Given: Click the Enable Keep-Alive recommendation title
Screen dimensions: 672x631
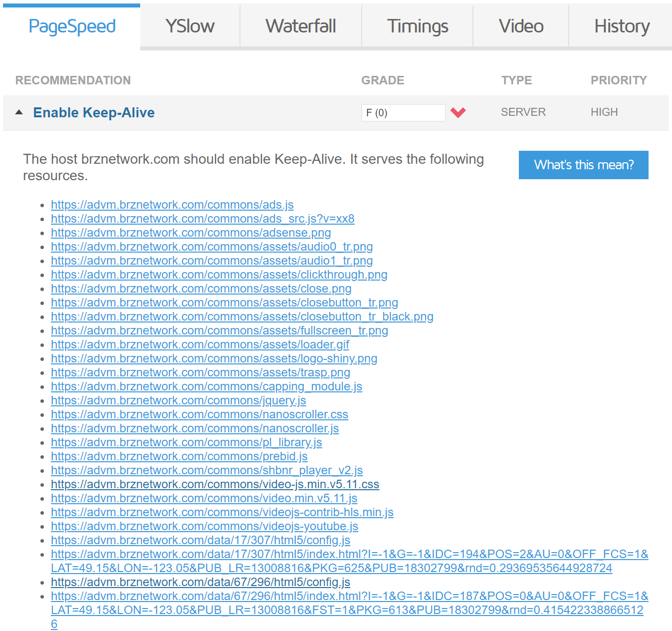Looking at the screenshot, I should click(x=94, y=113).
